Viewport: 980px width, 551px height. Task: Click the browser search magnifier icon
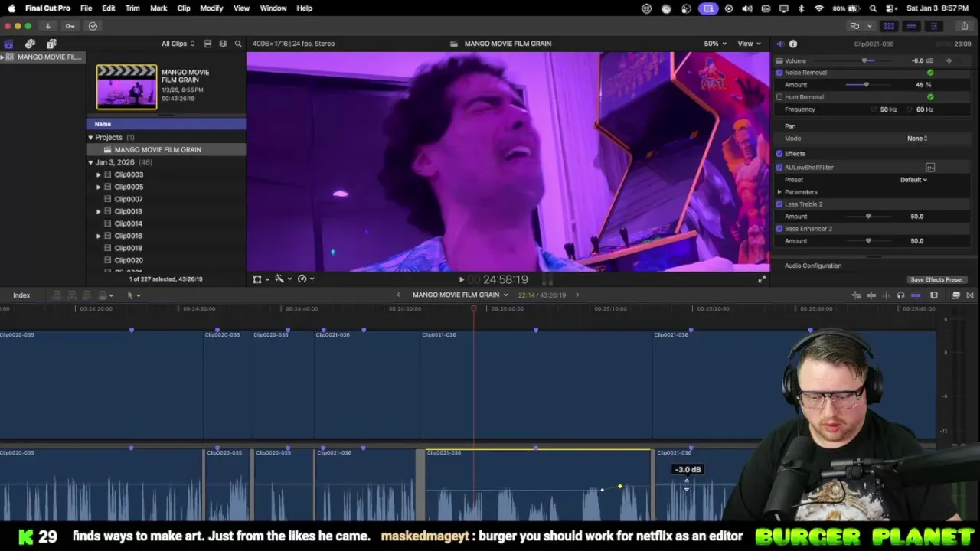(x=238, y=44)
